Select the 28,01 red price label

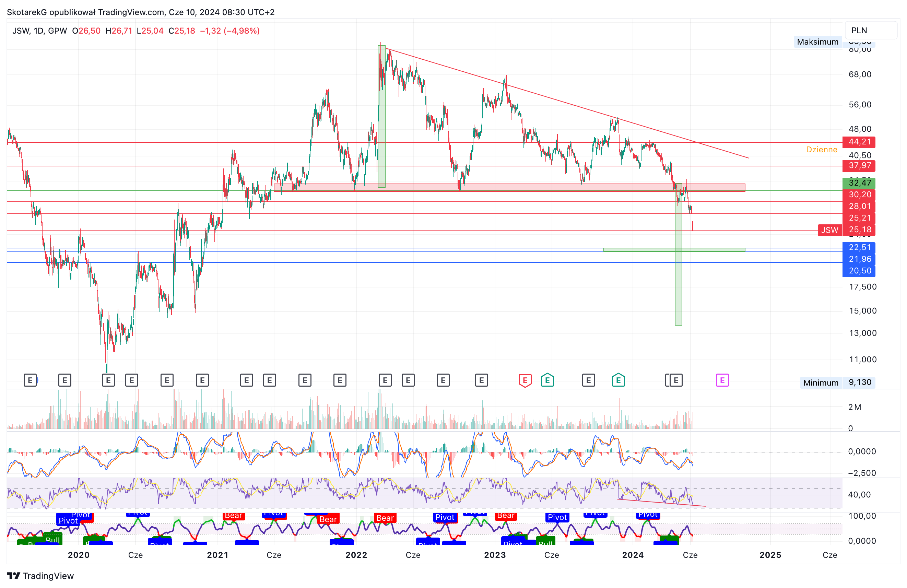point(859,206)
